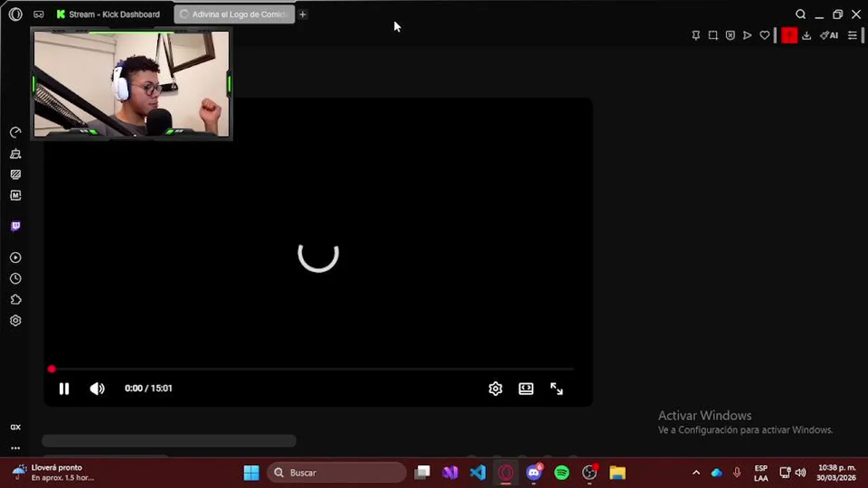
Task: Open Visual Studio Code on the taskbar
Action: (x=478, y=472)
